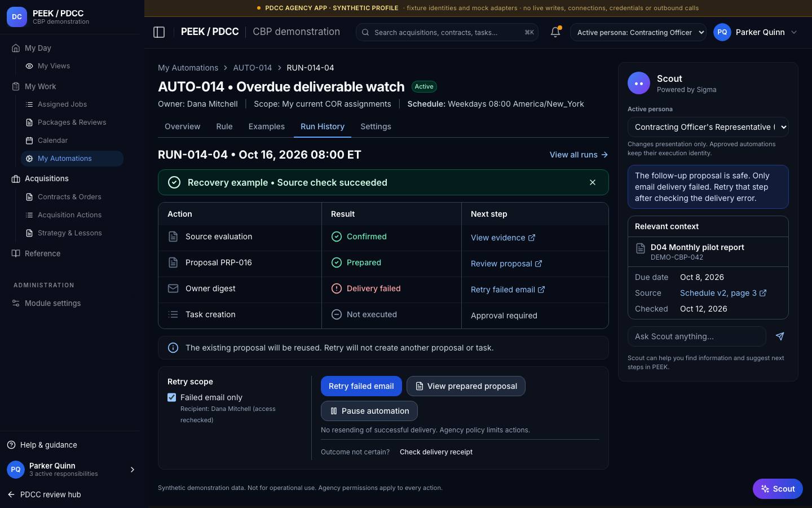This screenshot has width=812, height=508.
Task: Open Schedule v2, page 3 source
Action: 723,293
